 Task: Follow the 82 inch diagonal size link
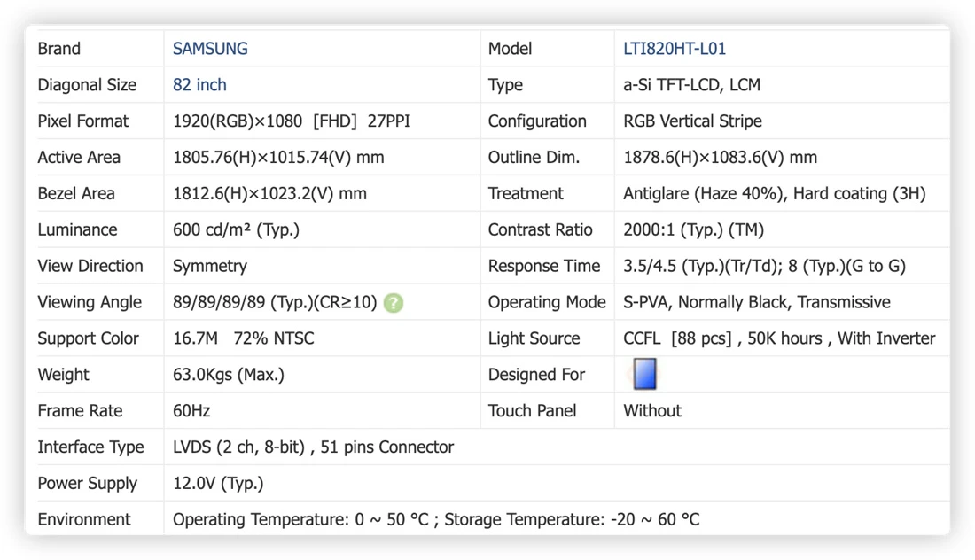199,84
